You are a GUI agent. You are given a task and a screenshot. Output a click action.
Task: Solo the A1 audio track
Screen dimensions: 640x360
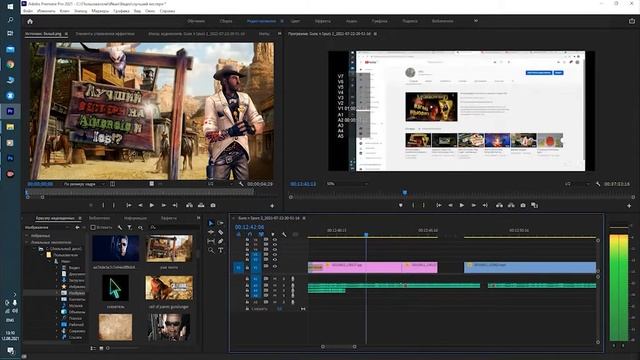click(284, 279)
